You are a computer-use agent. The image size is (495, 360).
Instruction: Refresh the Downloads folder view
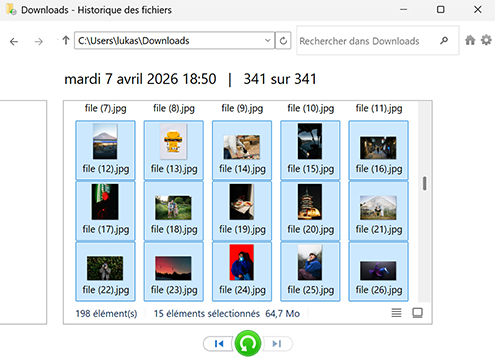click(283, 41)
